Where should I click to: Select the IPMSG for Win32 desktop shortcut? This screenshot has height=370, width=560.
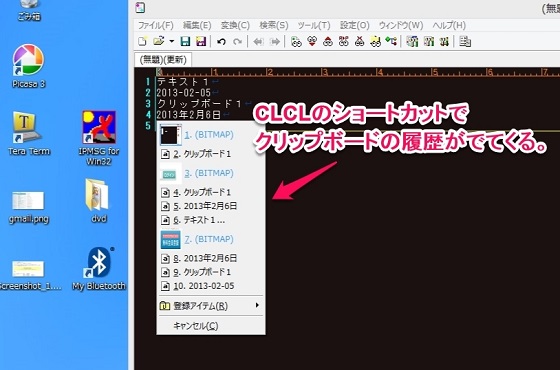click(x=99, y=138)
